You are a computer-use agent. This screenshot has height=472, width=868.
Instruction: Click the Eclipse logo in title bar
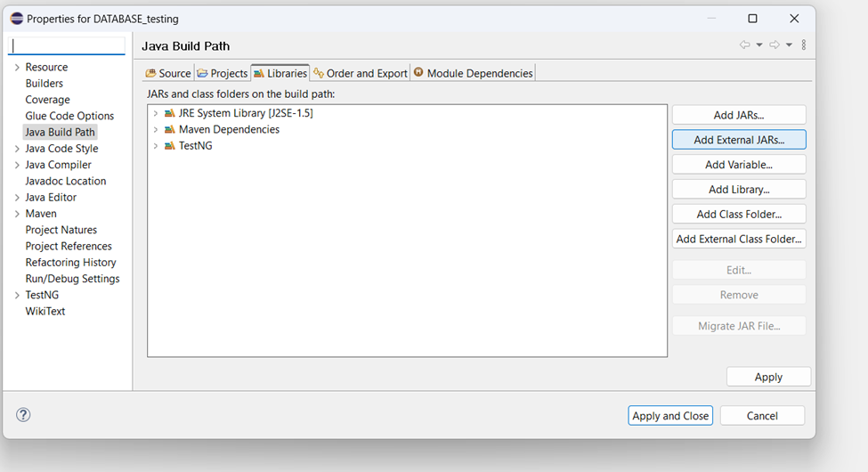pos(17,19)
